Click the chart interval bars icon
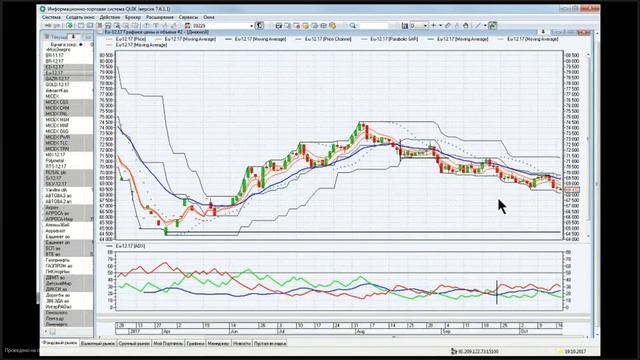The height and width of the screenshot is (360, 640). coord(404,25)
